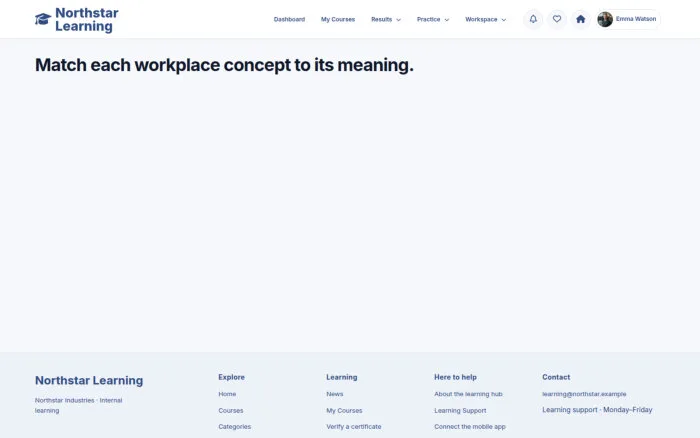The width and height of the screenshot is (700, 438).
Task: Click the graduation cap logo icon
Action: click(x=43, y=19)
